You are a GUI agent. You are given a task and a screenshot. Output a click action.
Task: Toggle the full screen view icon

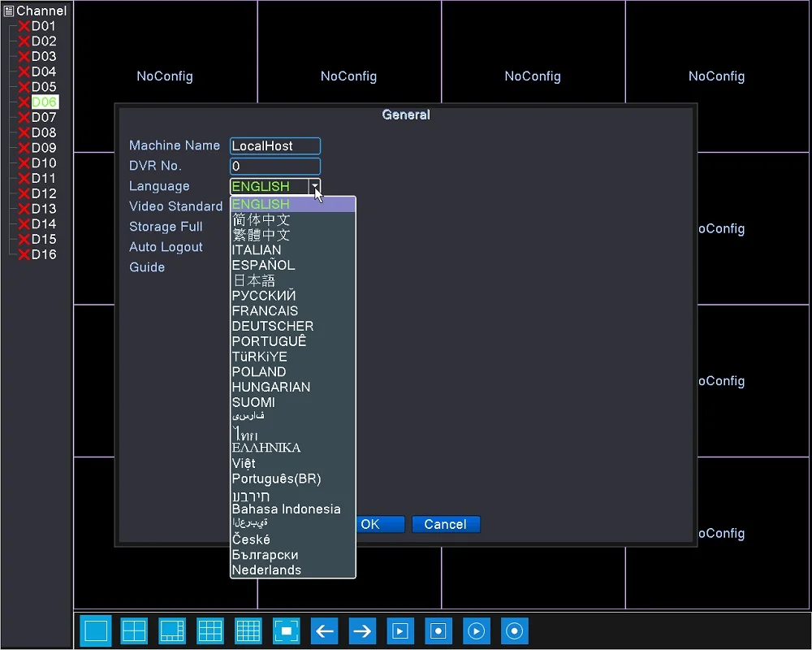287,630
